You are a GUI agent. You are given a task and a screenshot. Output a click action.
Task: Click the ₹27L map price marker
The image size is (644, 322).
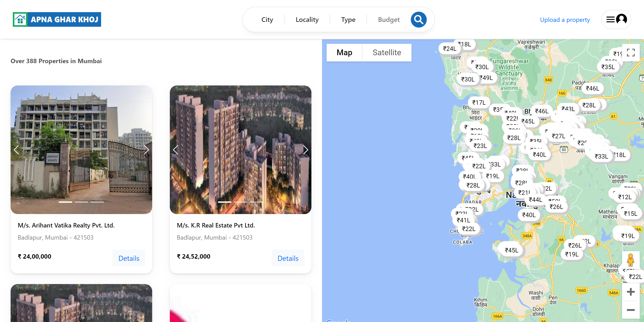pyautogui.click(x=558, y=136)
